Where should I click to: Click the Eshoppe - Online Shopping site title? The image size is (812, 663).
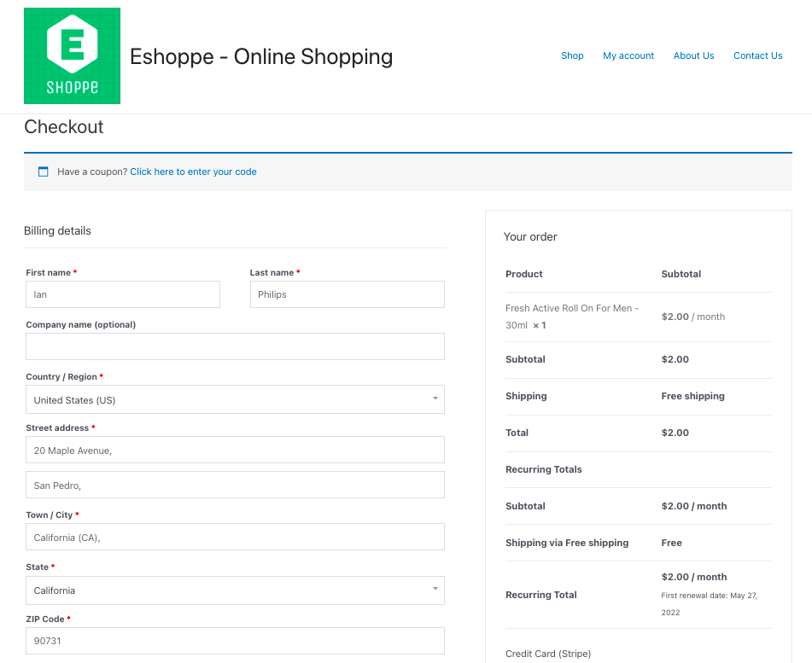(x=261, y=56)
